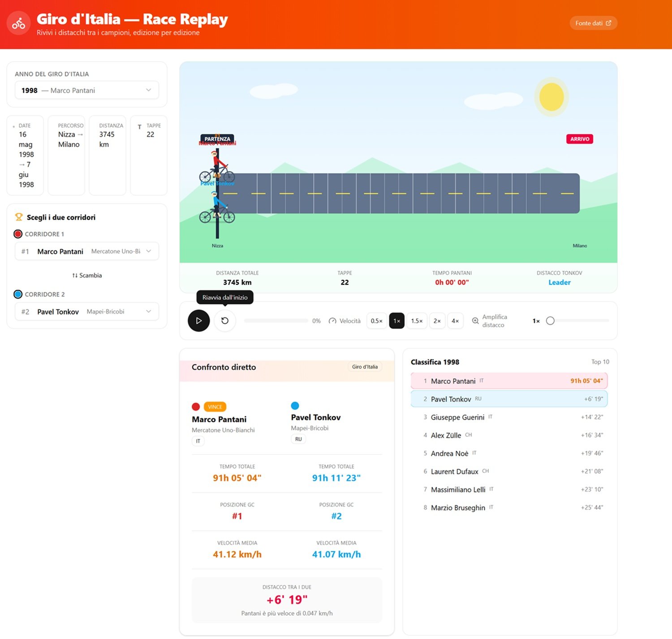The image size is (672, 639).
Task: Click the Scambia swap button
Action: click(x=87, y=275)
